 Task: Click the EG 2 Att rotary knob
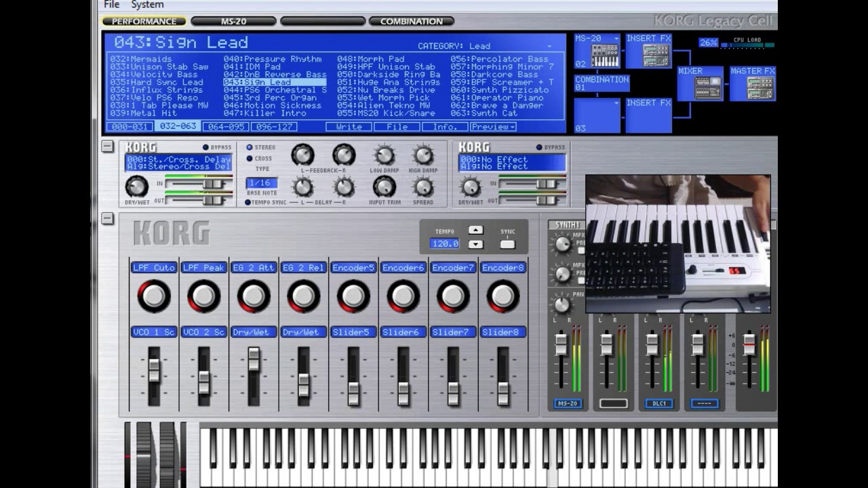pyautogui.click(x=254, y=296)
